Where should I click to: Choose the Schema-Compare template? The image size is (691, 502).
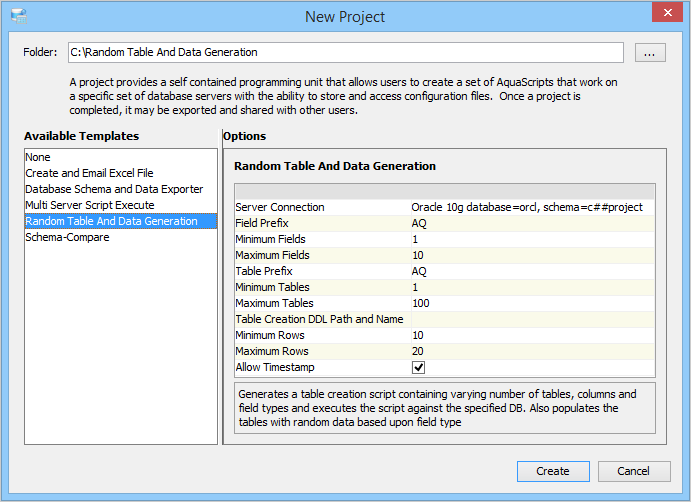[67, 237]
